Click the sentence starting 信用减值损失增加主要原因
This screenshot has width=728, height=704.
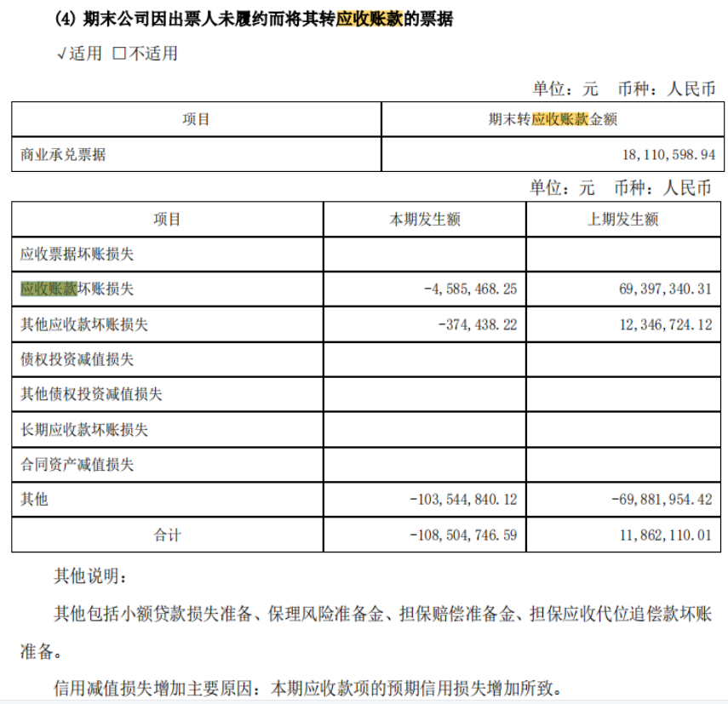click(x=308, y=688)
